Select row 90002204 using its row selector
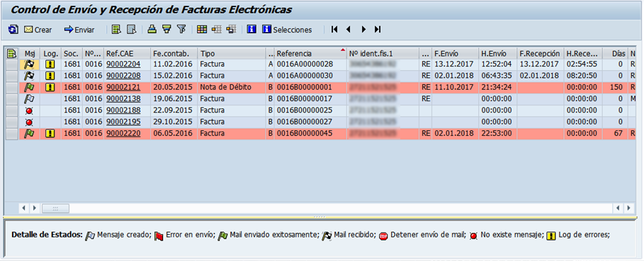This screenshot has height=261, width=644. tap(12, 64)
